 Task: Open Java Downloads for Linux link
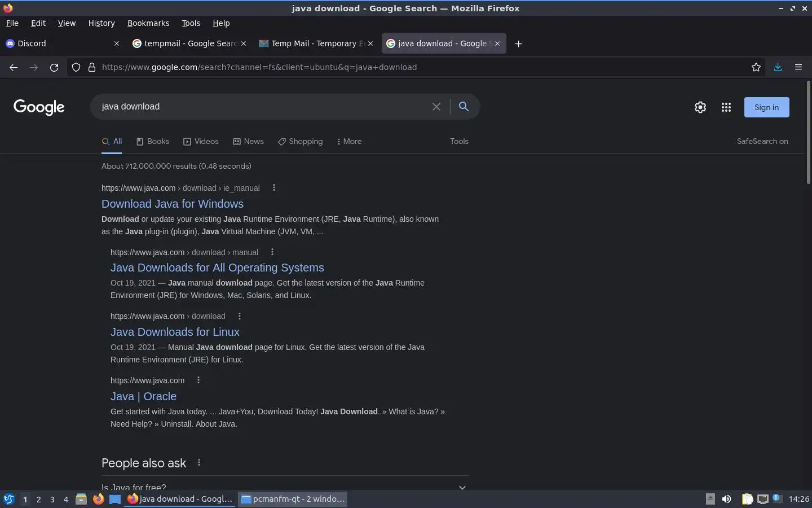[175, 332]
